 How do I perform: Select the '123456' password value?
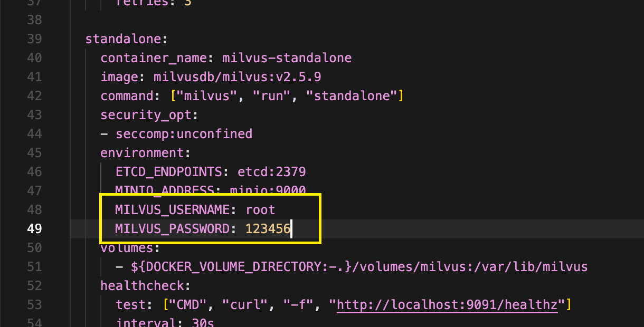tap(268, 228)
